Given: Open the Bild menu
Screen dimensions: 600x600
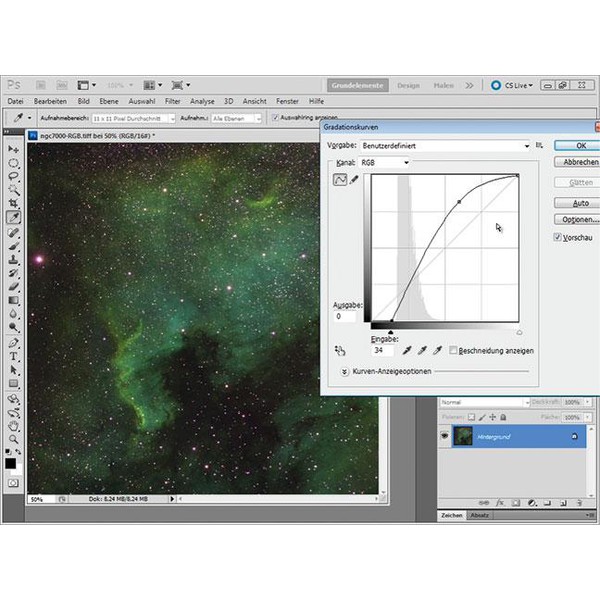Looking at the screenshot, I should 83,101.
